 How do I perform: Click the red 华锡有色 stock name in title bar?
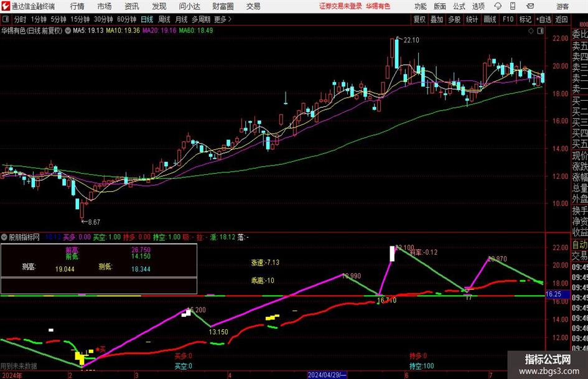coord(378,6)
